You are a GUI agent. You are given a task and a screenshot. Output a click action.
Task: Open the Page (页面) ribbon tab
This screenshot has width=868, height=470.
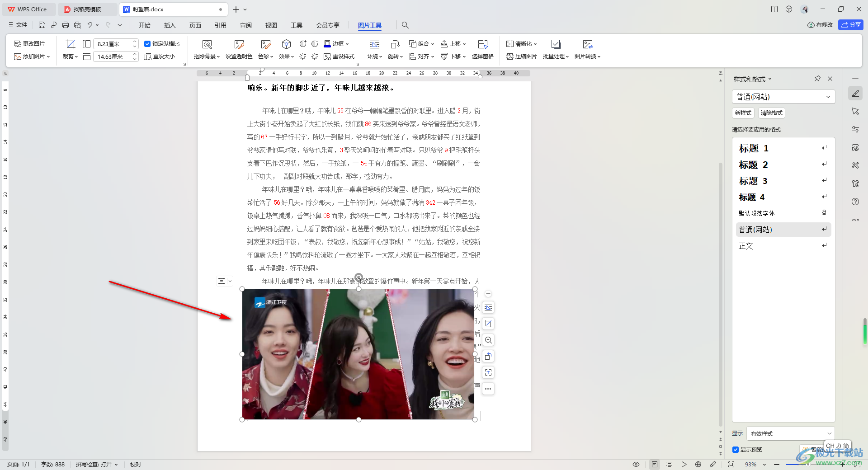(195, 25)
